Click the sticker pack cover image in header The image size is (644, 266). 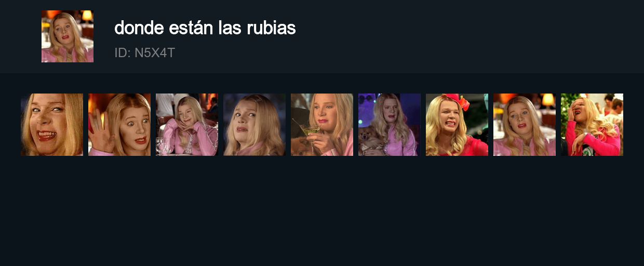tap(68, 36)
